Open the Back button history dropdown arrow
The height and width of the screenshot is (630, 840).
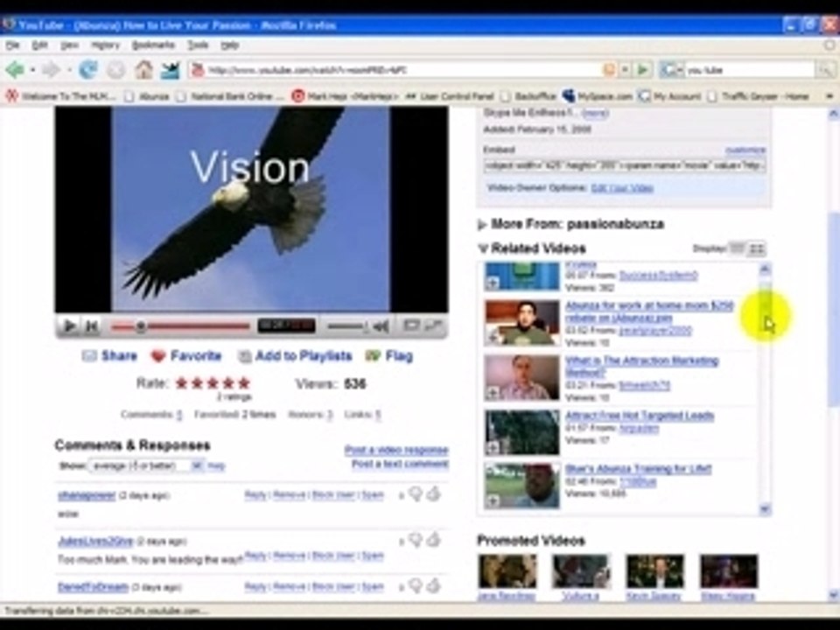[32, 70]
